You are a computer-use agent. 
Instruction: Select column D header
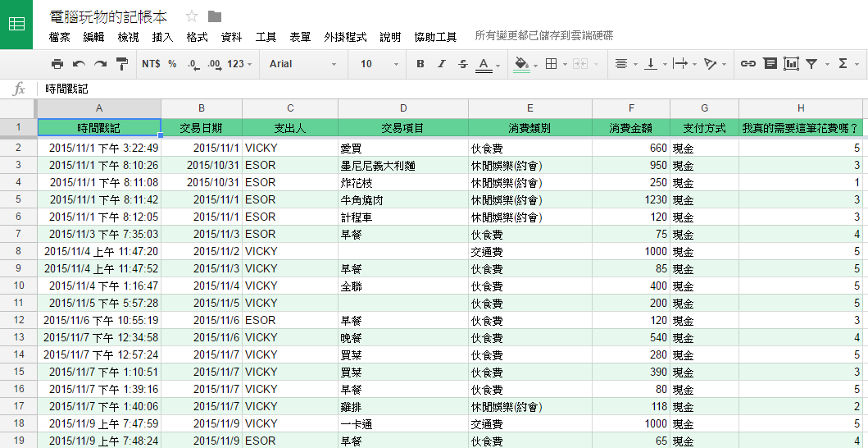coord(403,108)
